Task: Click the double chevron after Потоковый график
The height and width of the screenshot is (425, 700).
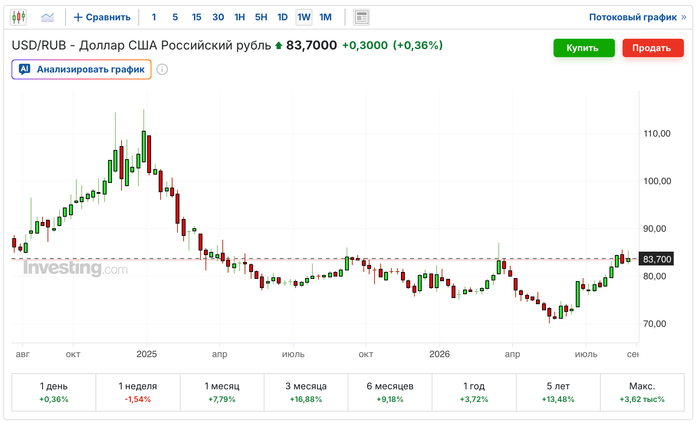Action: (683, 17)
